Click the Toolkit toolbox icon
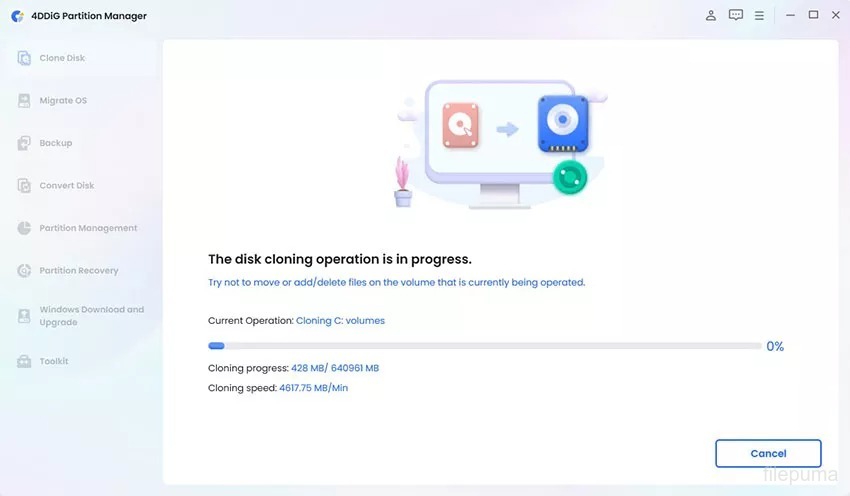This screenshot has height=496, width=850. (24, 361)
